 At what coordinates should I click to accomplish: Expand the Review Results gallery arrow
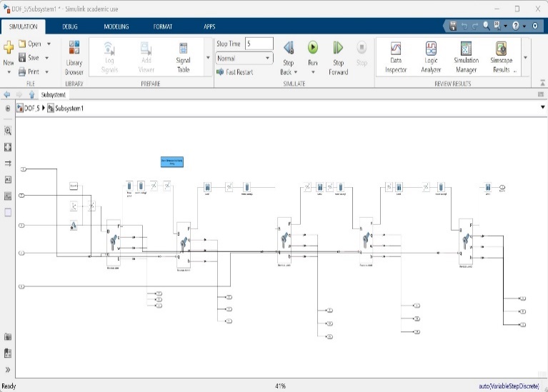pos(525,58)
